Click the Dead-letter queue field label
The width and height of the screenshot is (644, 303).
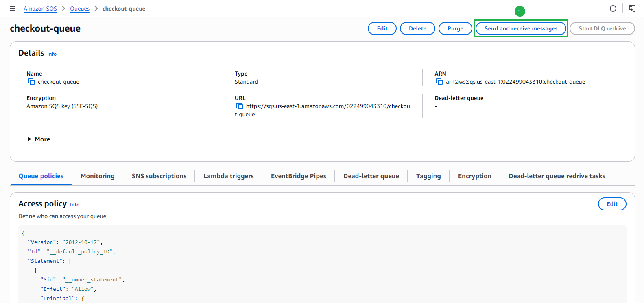point(459,98)
